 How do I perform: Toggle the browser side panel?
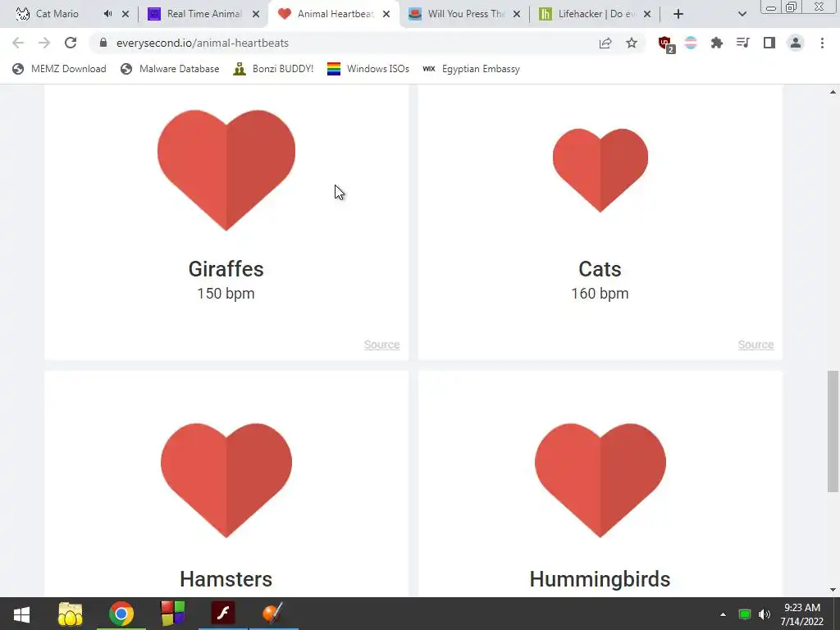point(769,43)
